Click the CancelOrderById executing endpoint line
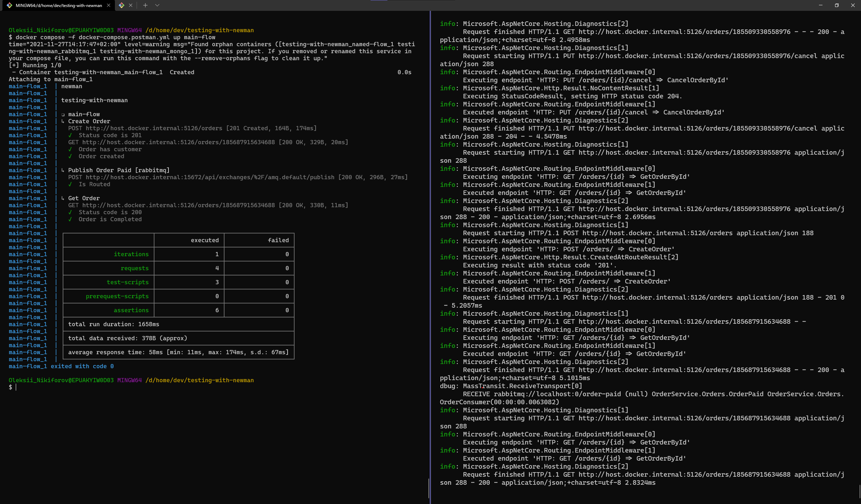The width and height of the screenshot is (861, 504). point(595,80)
